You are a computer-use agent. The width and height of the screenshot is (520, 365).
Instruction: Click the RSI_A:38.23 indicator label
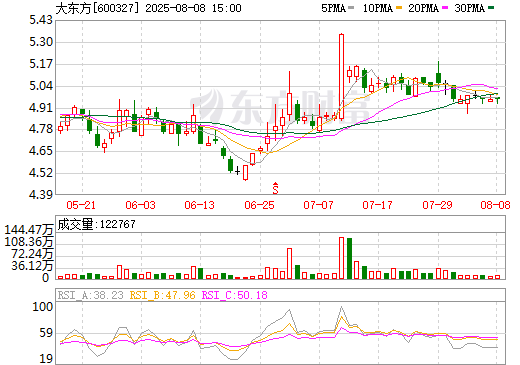90,295
